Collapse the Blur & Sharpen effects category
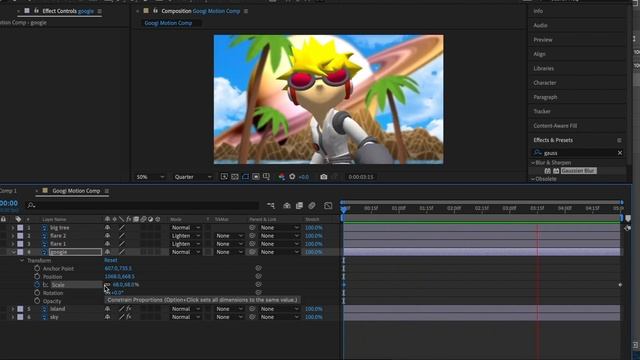This screenshot has height=360, width=640. tap(533, 163)
